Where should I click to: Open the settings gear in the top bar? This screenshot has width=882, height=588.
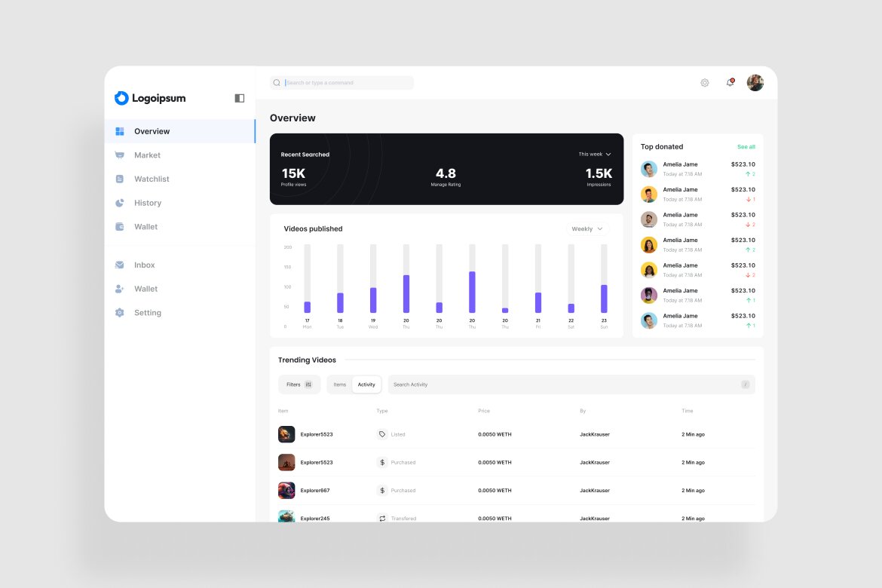click(704, 82)
